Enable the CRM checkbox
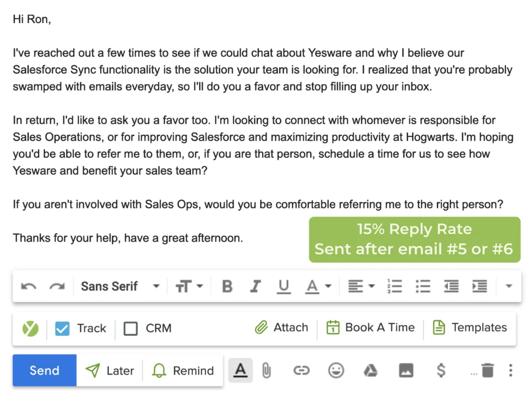 (131, 328)
